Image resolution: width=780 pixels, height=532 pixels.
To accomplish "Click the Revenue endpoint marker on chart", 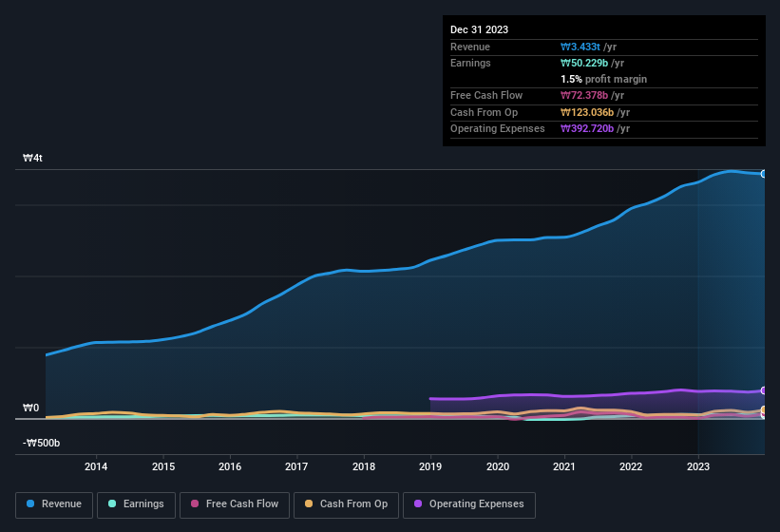I will click(x=764, y=174).
